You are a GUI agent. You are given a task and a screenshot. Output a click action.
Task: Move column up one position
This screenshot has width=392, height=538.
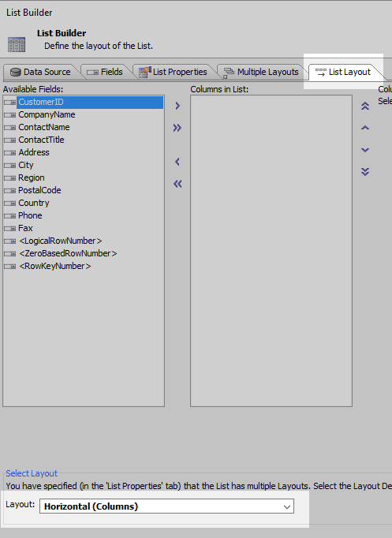tap(365, 128)
